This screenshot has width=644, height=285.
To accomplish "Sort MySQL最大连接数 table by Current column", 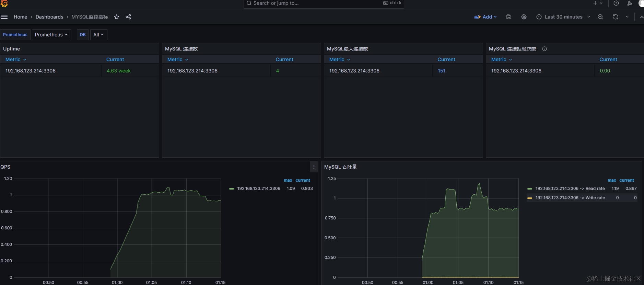I will tap(446, 59).
